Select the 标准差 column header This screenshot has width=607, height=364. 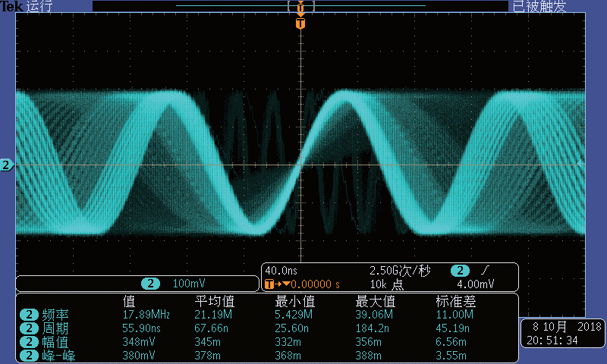coord(452,302)
